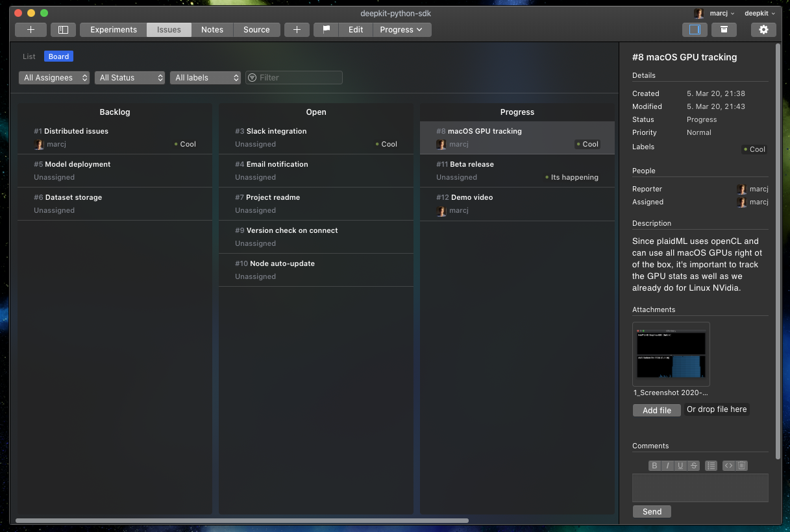Open settings via gear icon
This screenshot has height=532, width=790.
[763, 30]
